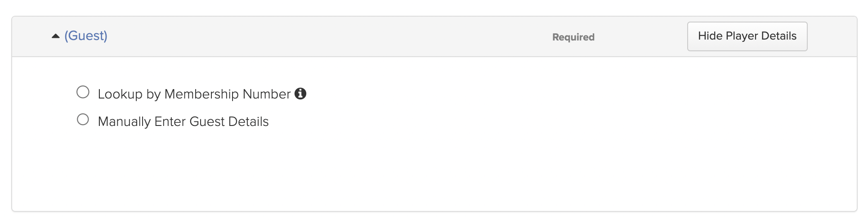Click the blue (Guest) player name

[x=86, y=36]
